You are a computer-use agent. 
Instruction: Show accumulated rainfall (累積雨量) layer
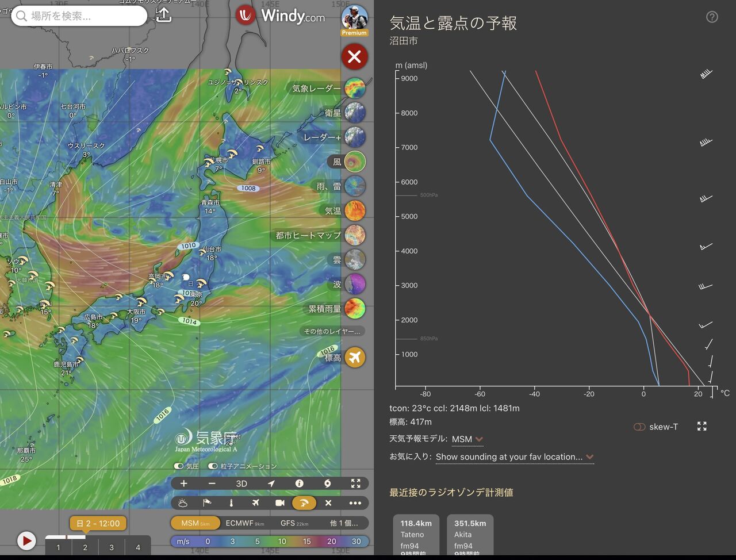355,308
